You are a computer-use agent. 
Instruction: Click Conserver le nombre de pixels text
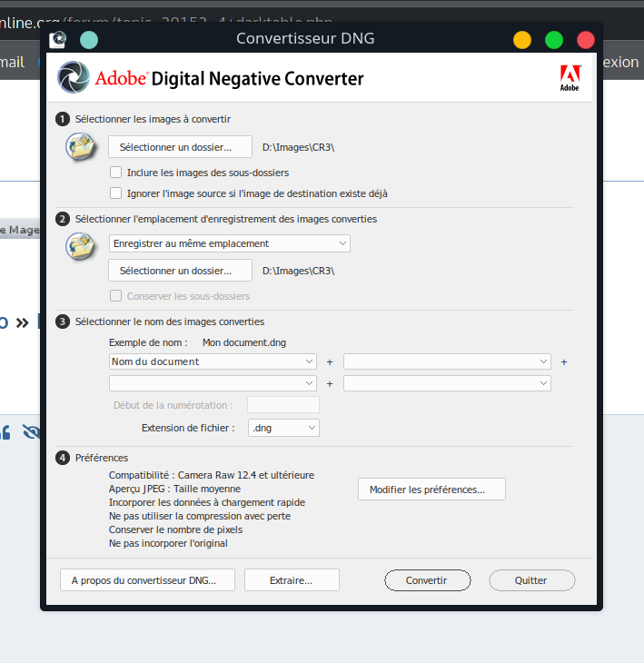pos(175,529)
